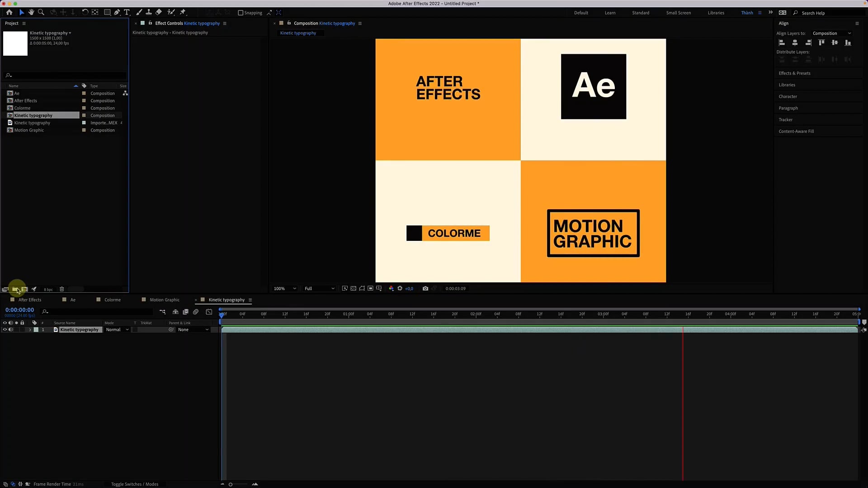Toggle Transparency Grid in viewer
Viewport: 868px width, 488px height.
tap(354, 289)
